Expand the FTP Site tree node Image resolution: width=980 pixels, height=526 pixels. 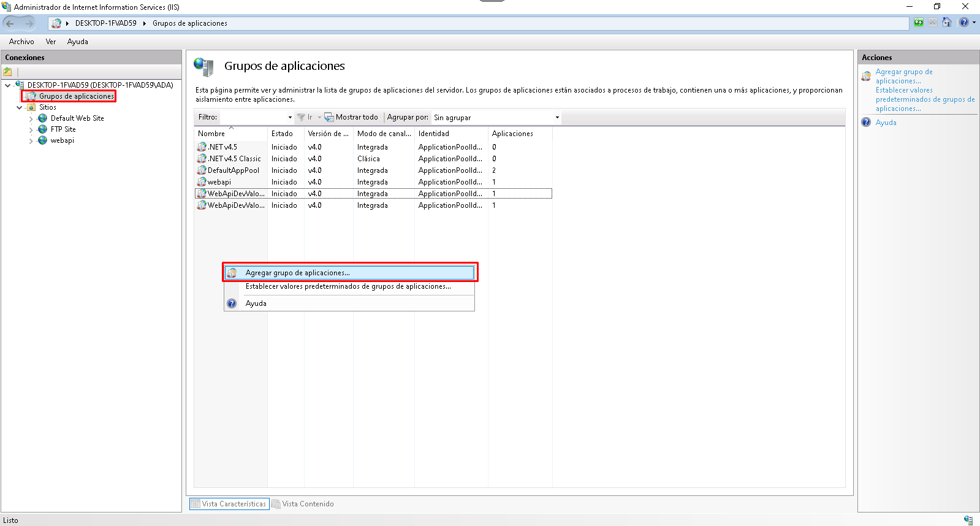tap(31, 130)
